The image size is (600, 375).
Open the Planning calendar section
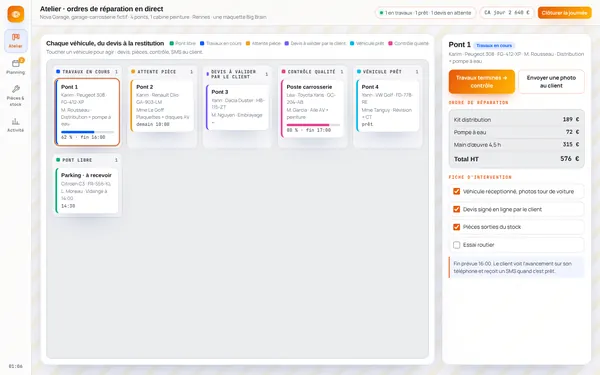click(x=16, y=67)
